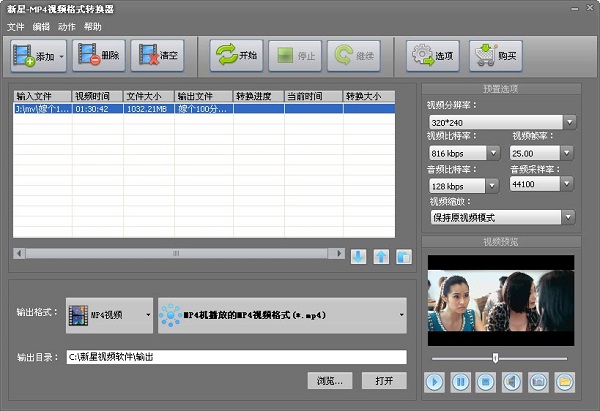600x411 pixels.
Task: Select the J:\mv\ input file cell
Action: [42, 109]
